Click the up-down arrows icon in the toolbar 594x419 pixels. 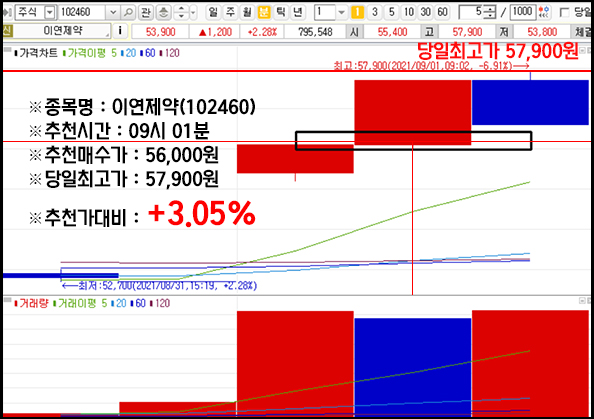point(181,13)
